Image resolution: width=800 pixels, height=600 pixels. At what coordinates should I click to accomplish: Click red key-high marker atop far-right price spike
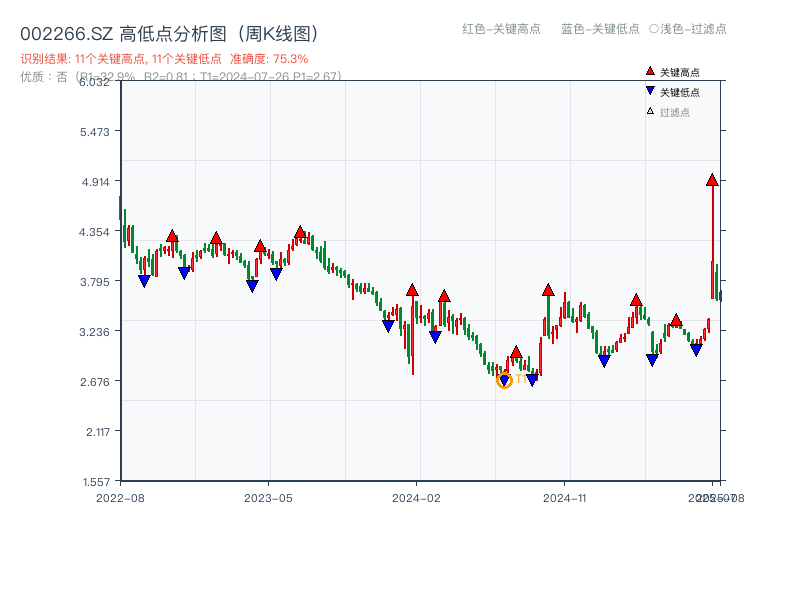click(x=712, y=180)
